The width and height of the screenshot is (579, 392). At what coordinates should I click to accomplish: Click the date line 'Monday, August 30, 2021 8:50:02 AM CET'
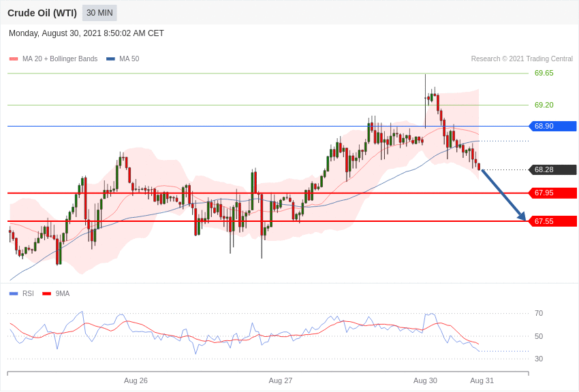[x=87, y=33]
